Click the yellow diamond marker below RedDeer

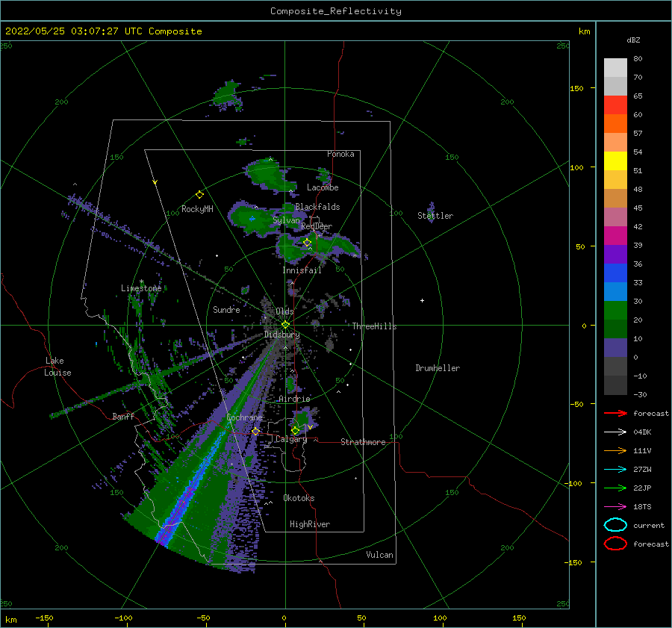[x=307, y=243]
